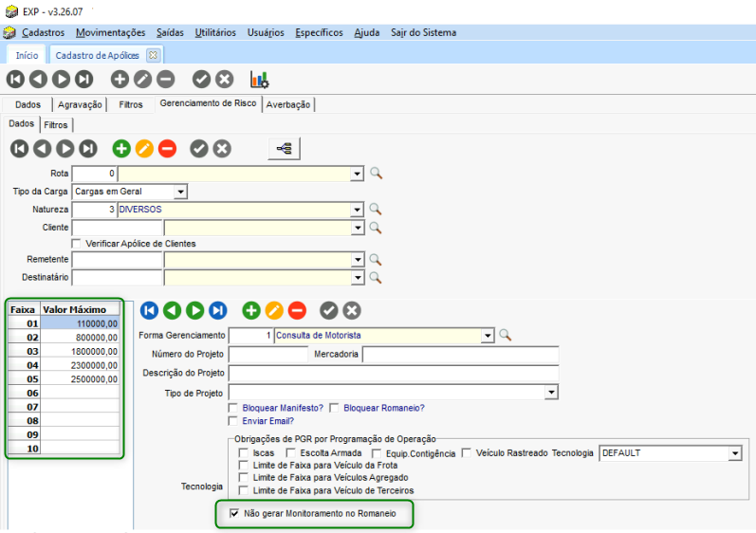Delete risk management record with red minus

(x=167, y=149)
